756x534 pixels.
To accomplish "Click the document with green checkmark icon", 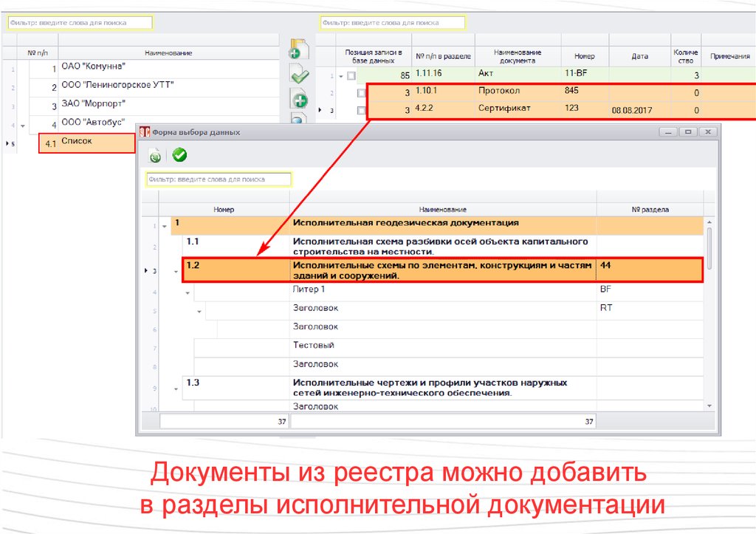I will [299, 74].
